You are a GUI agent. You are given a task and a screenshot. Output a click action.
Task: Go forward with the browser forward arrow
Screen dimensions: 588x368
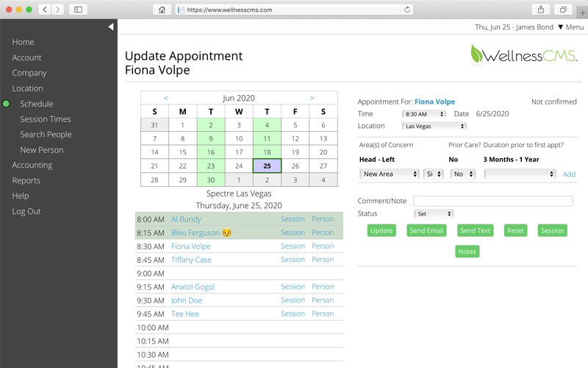(x=57, y=10)
